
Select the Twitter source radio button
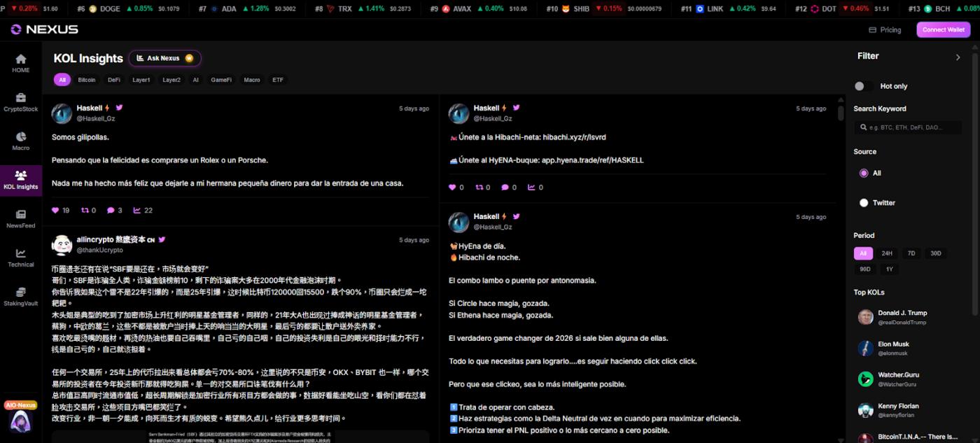tap(864, 203)
